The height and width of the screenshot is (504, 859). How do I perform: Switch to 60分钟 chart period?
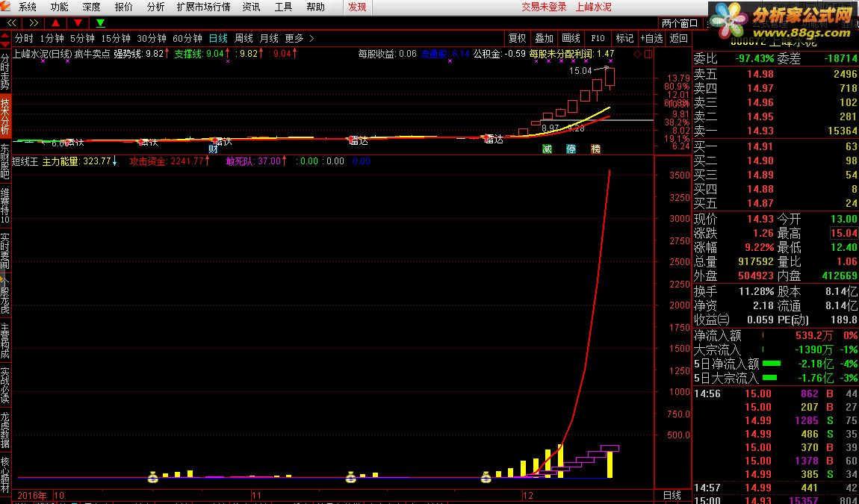click(187, 38)
